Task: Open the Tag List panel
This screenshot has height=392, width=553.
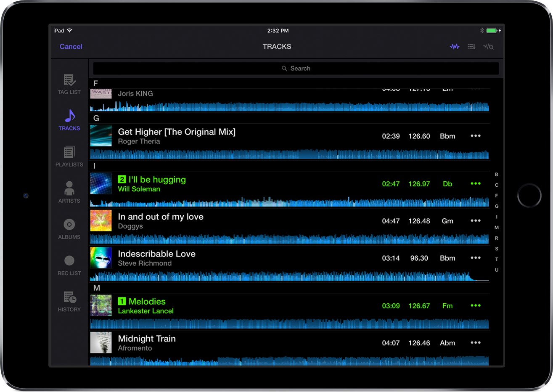Action: coord(69,83)
